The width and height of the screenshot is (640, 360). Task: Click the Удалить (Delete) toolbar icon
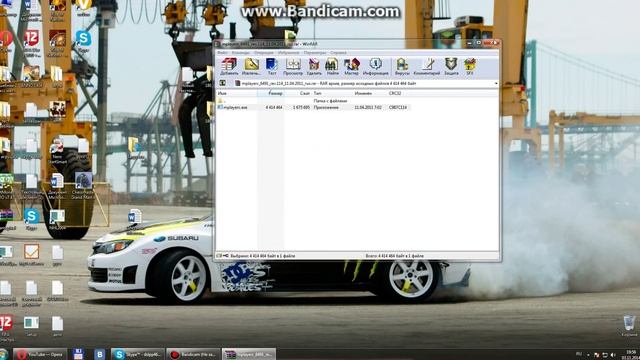314,66
